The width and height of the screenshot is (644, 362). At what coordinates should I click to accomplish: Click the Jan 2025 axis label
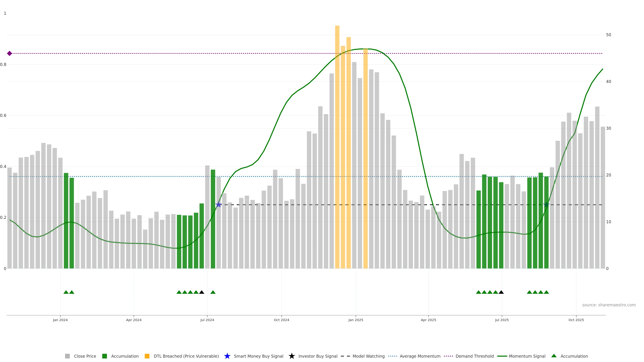pyautogui.click(x=356, y=320)
